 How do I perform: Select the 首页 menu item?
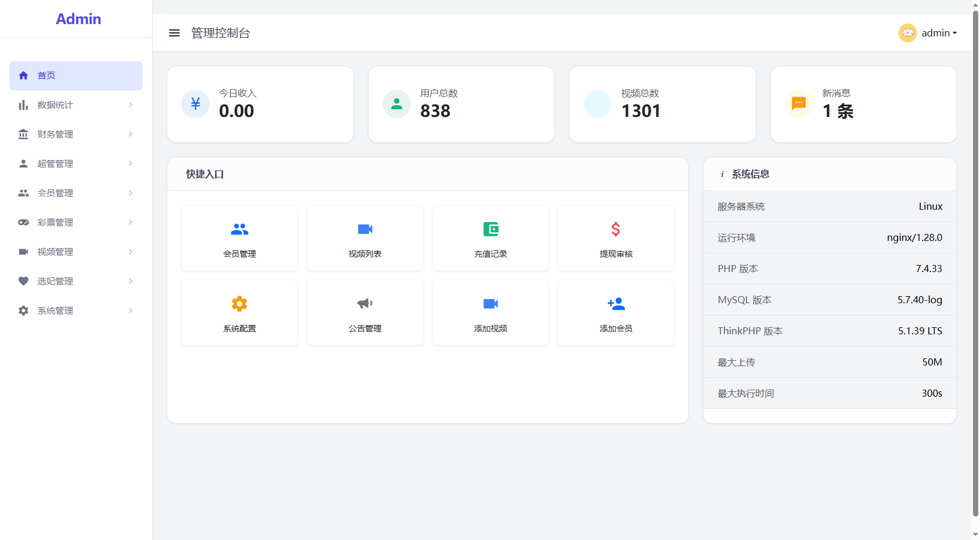point(76,76)
